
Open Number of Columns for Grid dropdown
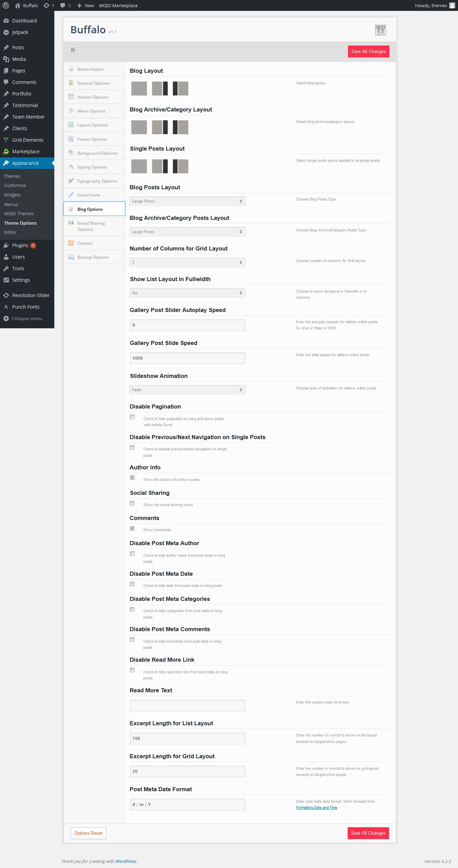click(188, 262)
